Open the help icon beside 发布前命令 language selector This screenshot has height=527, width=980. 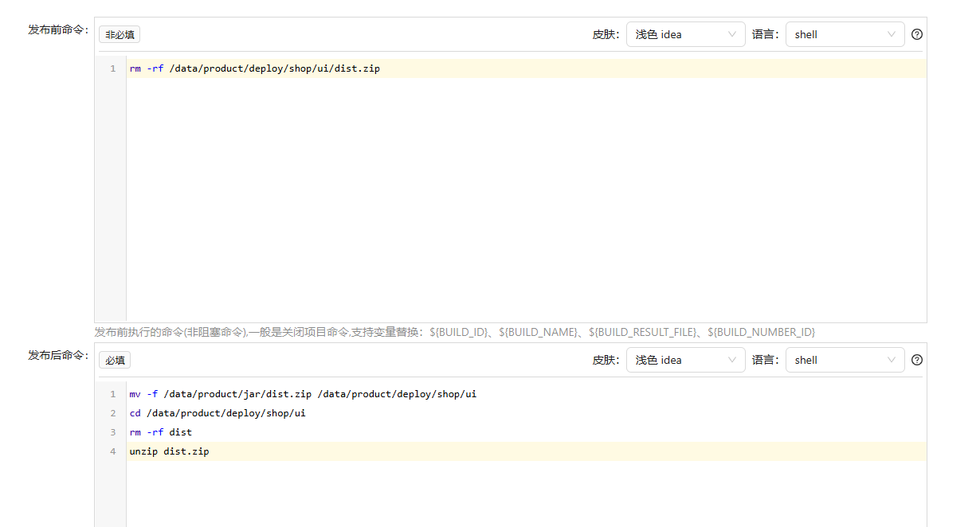(x=916, y=34)
